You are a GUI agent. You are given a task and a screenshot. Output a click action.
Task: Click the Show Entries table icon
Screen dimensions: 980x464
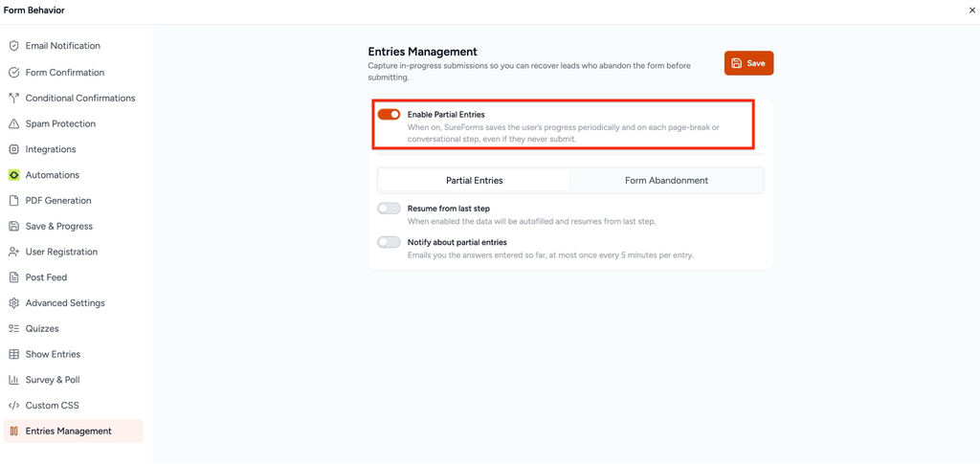coord(13,354)
